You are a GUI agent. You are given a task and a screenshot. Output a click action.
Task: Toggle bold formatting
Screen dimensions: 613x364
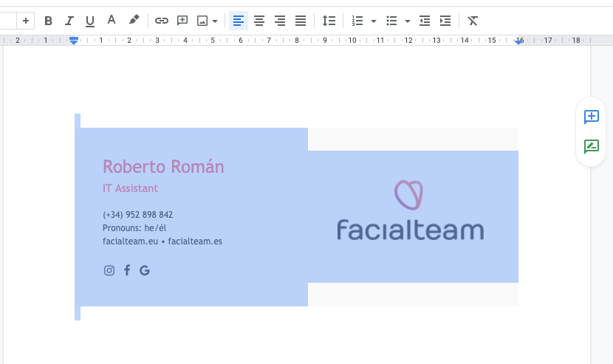click(49, 21)
